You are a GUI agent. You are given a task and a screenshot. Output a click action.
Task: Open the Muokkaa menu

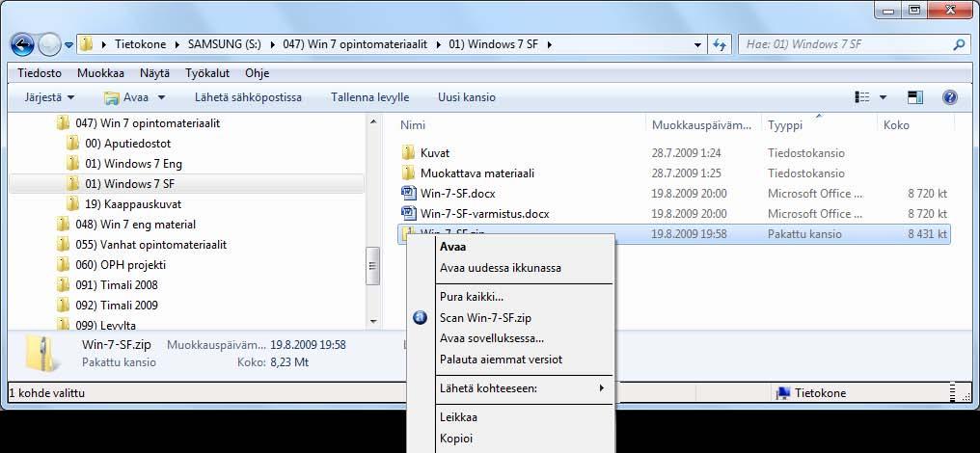tap(100, 73)
